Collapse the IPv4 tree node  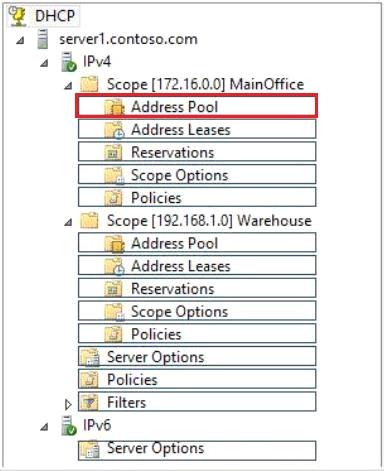44,63
